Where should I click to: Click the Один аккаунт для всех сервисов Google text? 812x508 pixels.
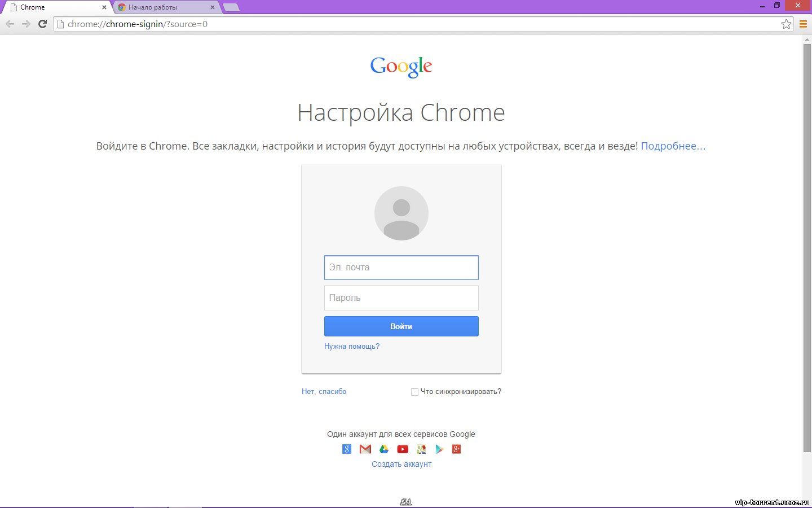click(x=401, y=434)
